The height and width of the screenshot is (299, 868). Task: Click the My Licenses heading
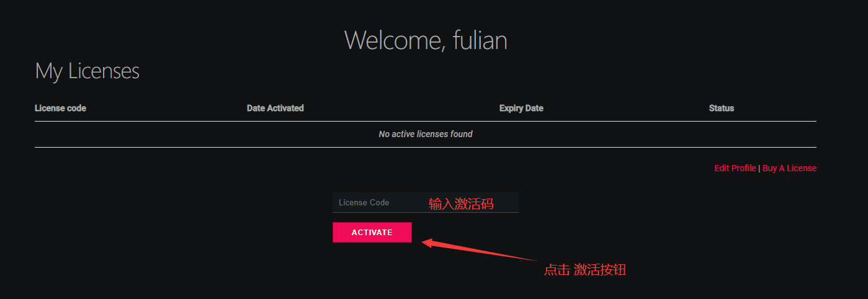(87, 71)
